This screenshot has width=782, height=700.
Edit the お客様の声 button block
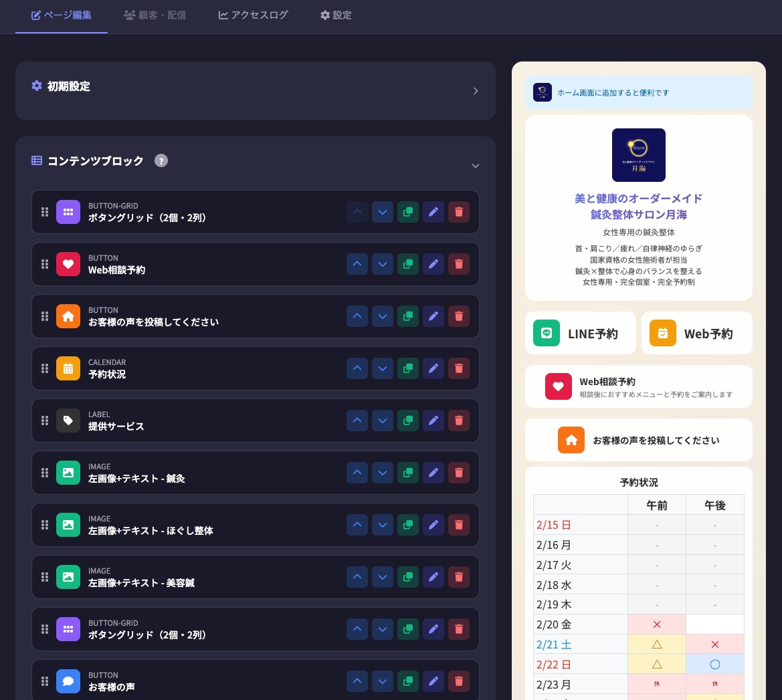(433, 681)
